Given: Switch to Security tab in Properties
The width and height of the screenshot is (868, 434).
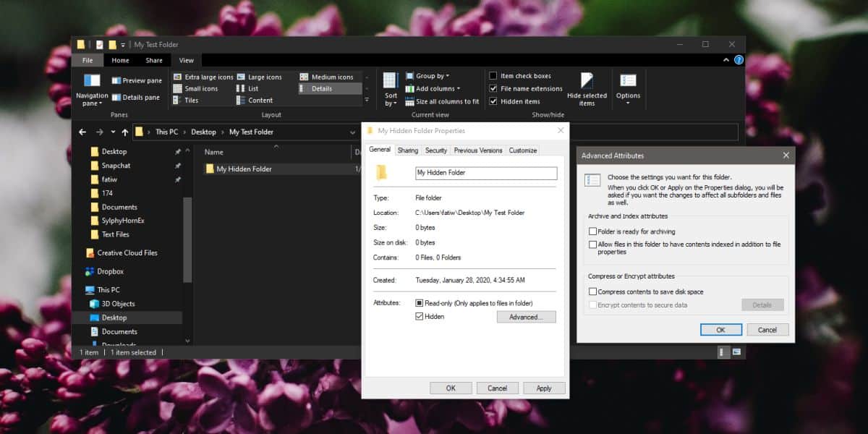Looking at the screenshot, I should coord(436,150).
